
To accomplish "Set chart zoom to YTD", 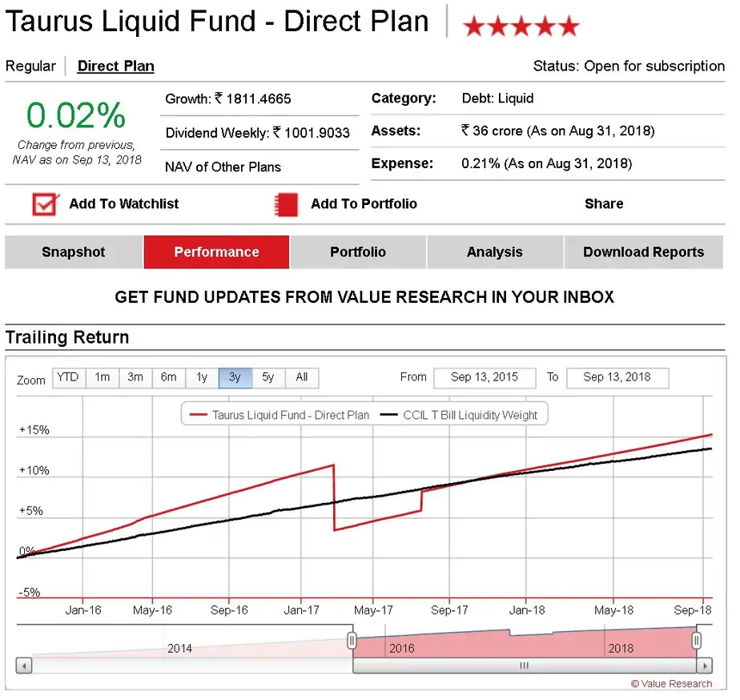I will point(68,378).
